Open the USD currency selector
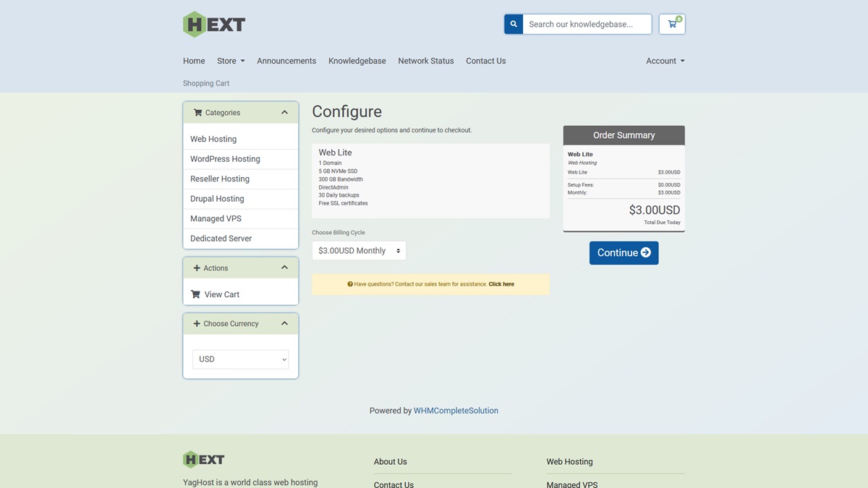Viewport: 868px width, 488px height. point(240,359)
